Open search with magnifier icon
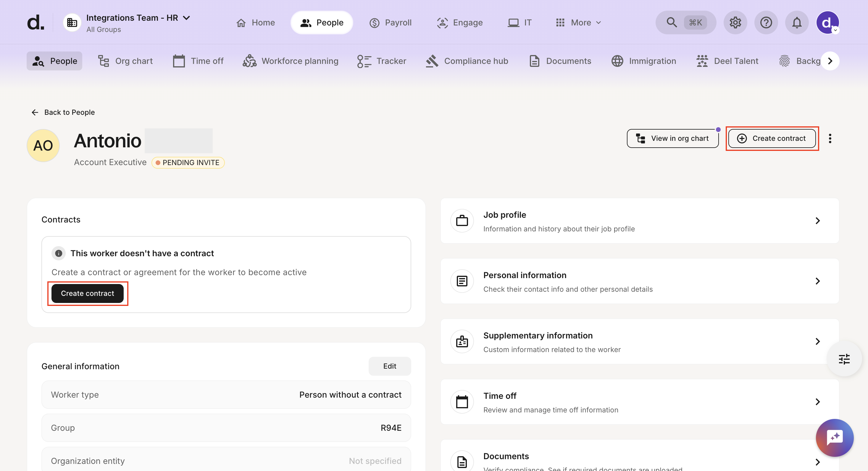Viewport: 868px width, 471px height. pos(686,22)
